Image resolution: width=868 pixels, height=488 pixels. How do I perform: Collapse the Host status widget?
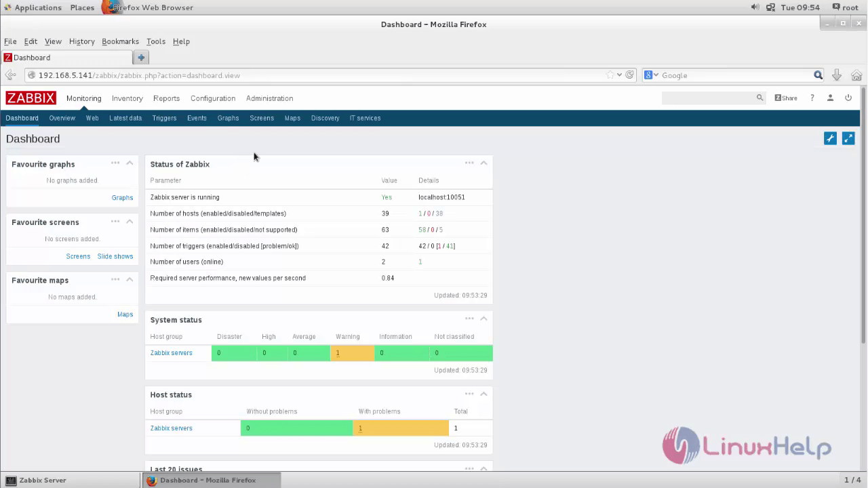coord(484,394)
